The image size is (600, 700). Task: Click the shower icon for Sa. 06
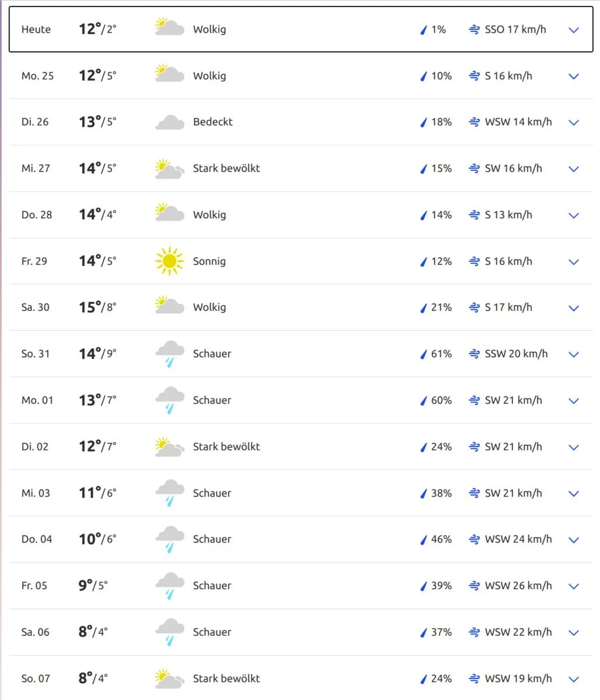coord(169,632)
